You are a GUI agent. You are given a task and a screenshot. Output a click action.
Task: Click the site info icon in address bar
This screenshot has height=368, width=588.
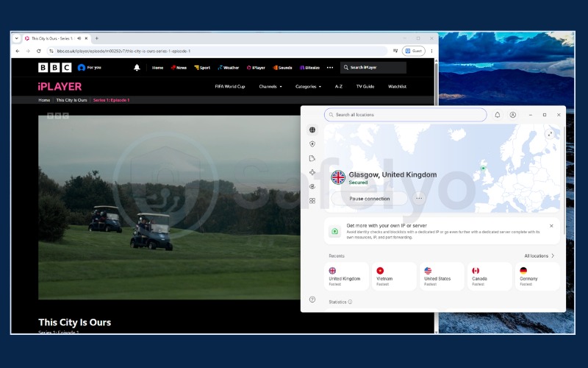point(51,51)
